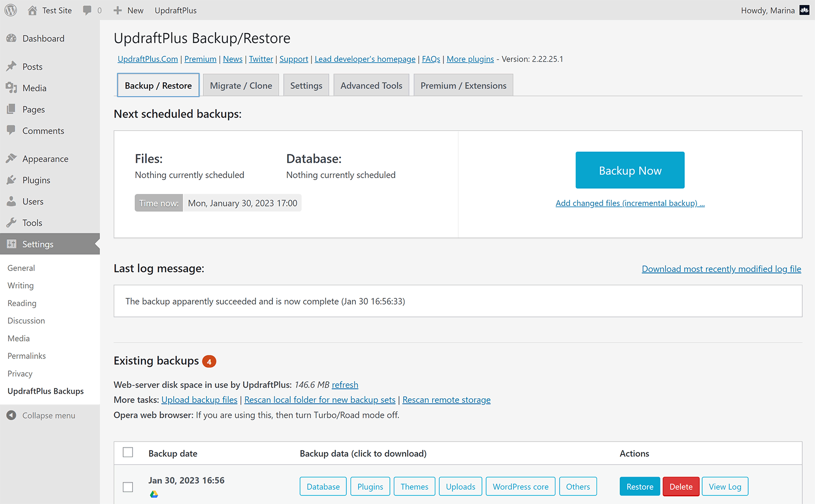Click the 'Mon, January 30, 2023 17:00' time

pos(243,203)
